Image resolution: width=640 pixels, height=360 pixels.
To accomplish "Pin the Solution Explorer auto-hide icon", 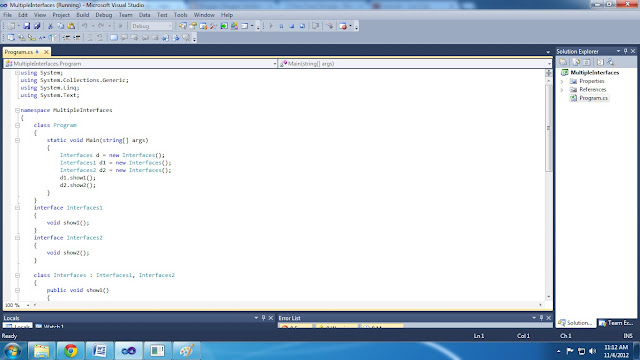I will tap(625, 51).
